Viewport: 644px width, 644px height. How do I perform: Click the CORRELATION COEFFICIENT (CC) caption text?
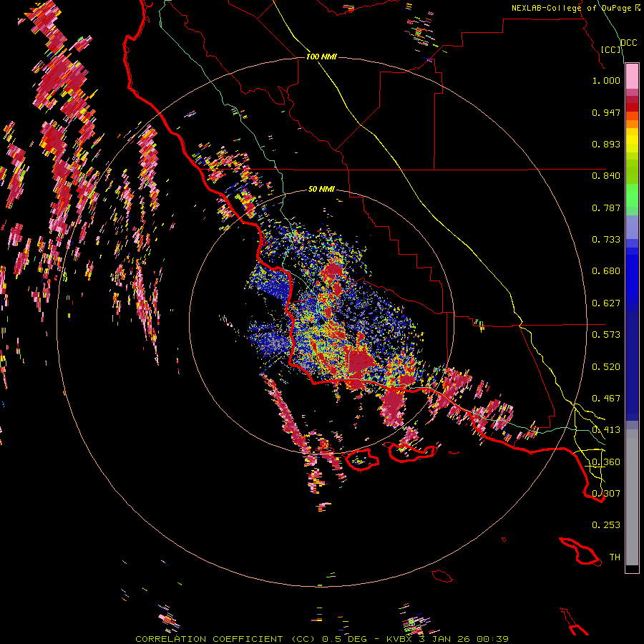pyautogui.click(x=226, y=639)
